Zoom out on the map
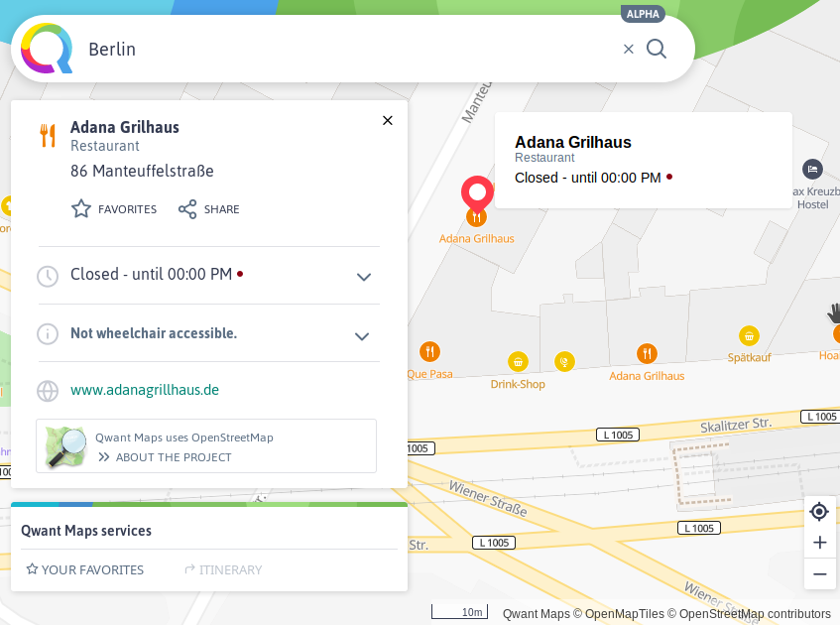 pyautogui.click(x=819, y=573)
